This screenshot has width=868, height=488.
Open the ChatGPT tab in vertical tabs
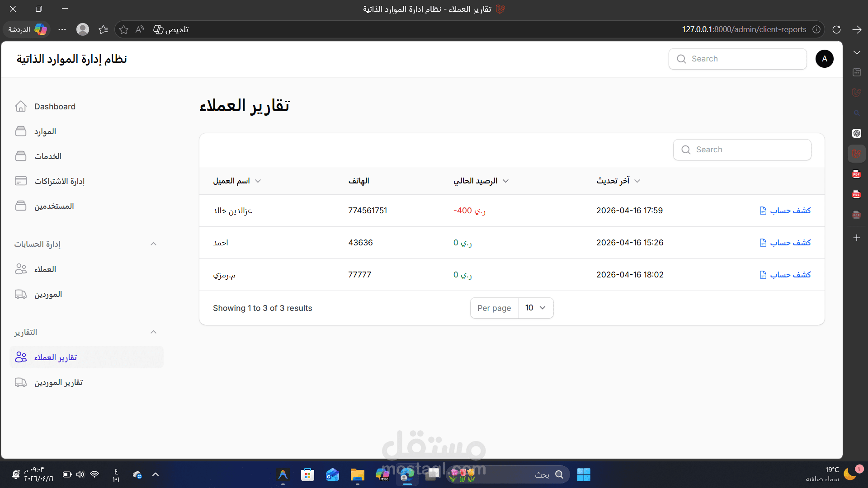point(857,133)
